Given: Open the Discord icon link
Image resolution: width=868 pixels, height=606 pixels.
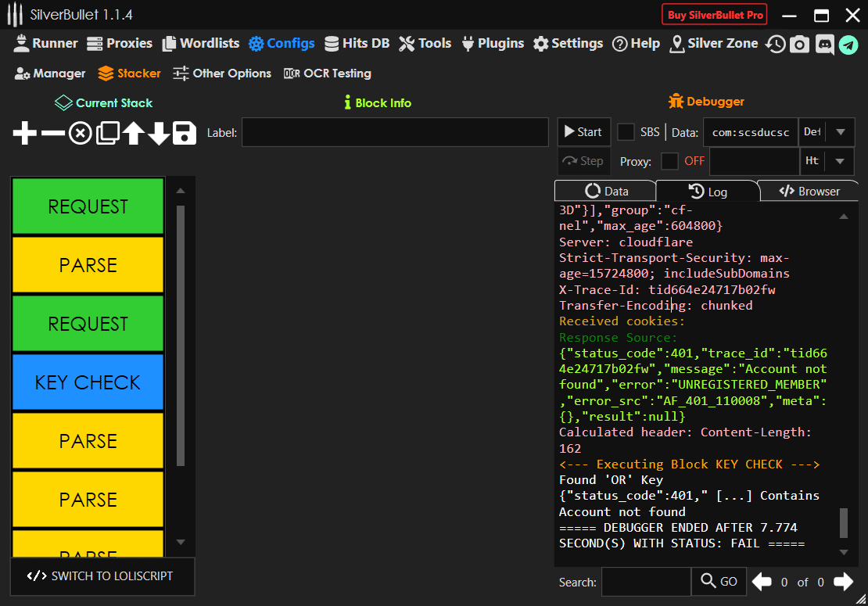Looking at the screenshot, I should click(x=824, y=45).
